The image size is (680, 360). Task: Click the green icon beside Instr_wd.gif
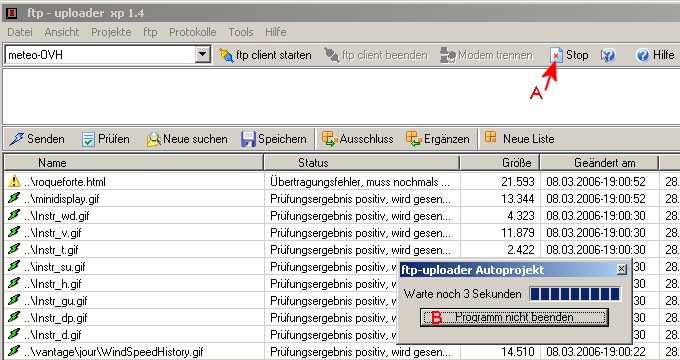pyautogui.click(x=14, y=215)
